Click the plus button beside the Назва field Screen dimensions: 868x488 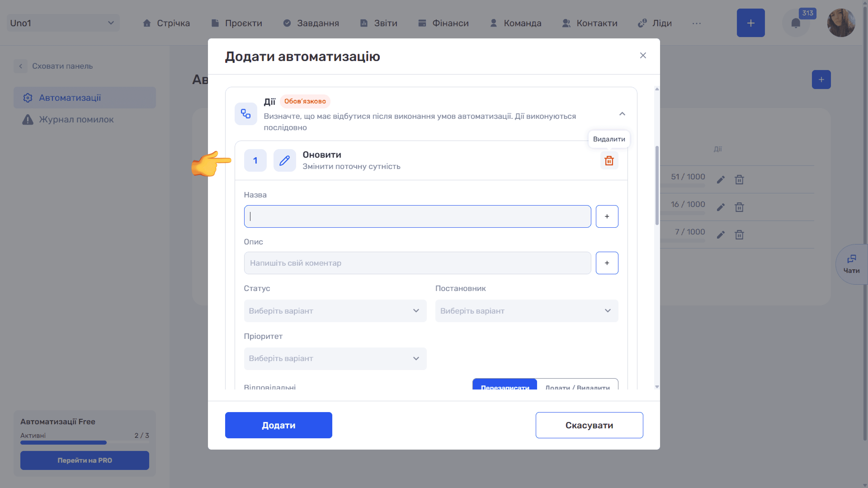[x=607, y=216]
